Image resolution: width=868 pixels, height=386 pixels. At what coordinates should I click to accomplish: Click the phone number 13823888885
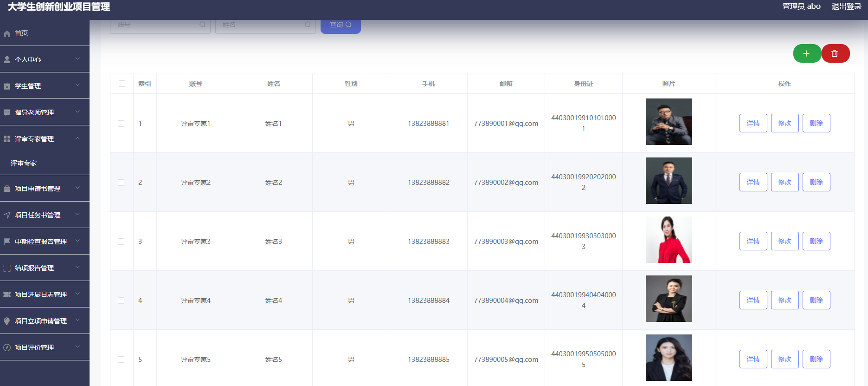click(x=429, y=360)
